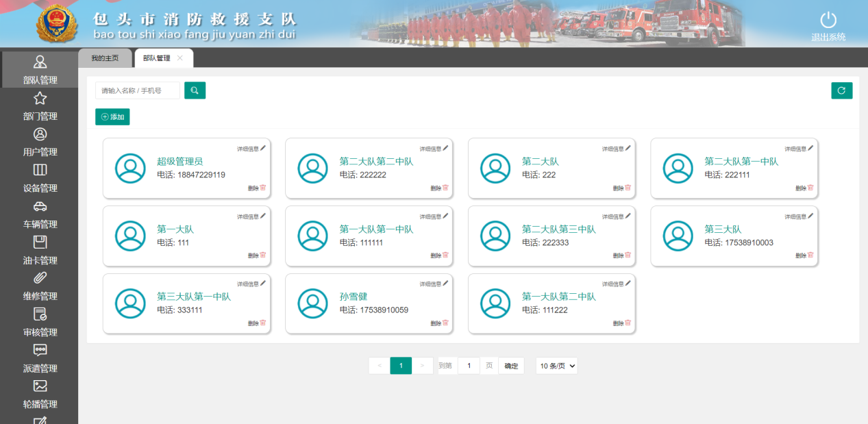Delete the 第三大队 card (电话 17538910003)
The height and width of the screenshot is (424, 868).
[x=805, y=255]
